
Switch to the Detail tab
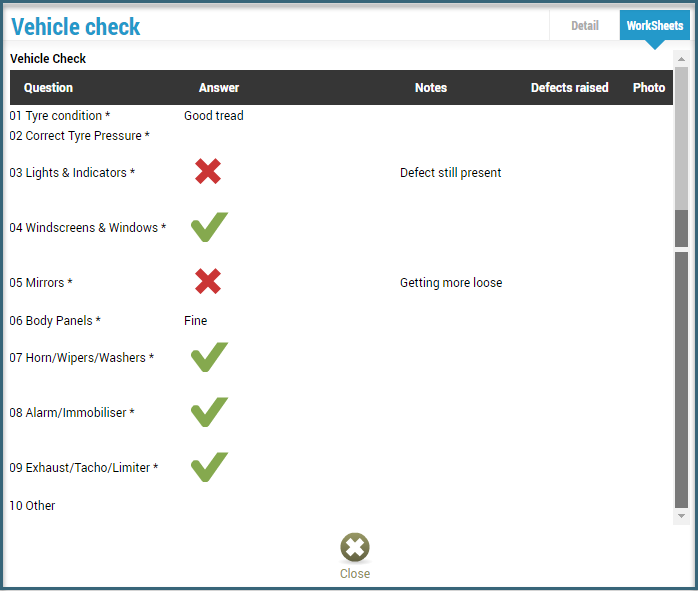click(584, 26)
